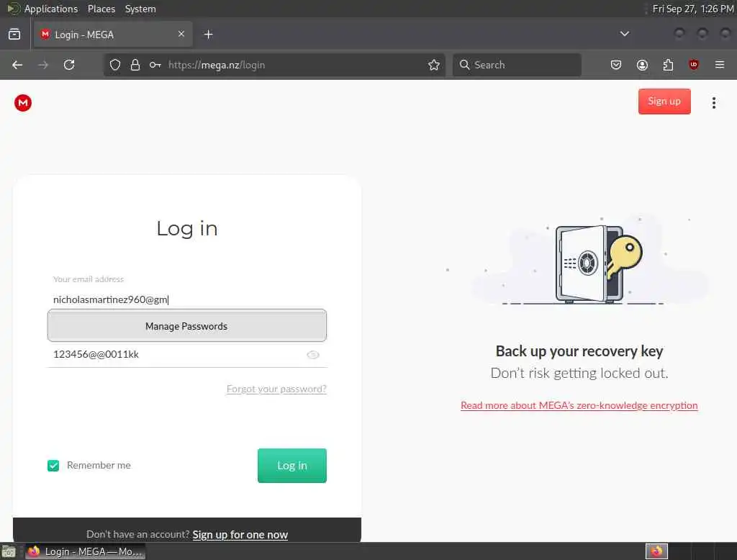Read about MEGA's zero-knowledge encryption link
The width and height of the screenshot is (737, 560).
click(579, 405)
